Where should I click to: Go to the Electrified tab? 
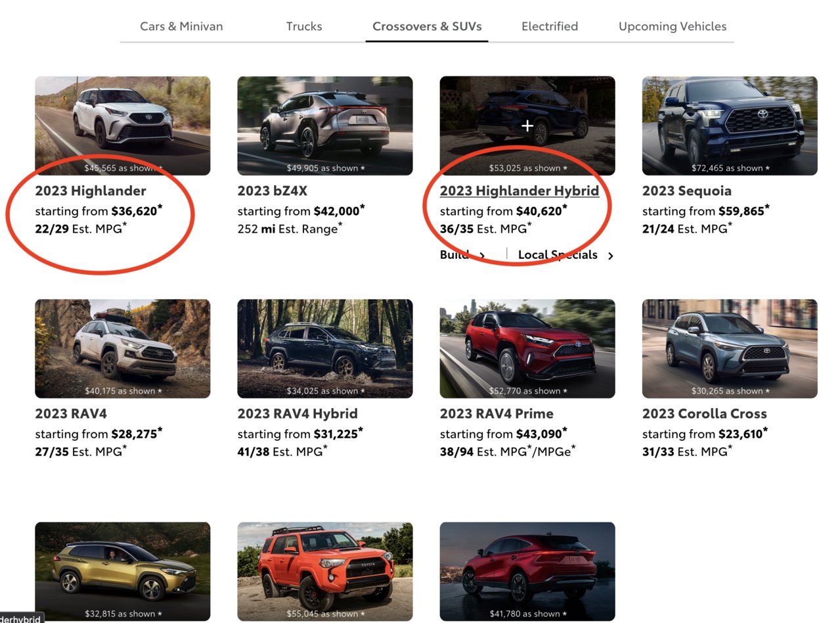[550, 26]
